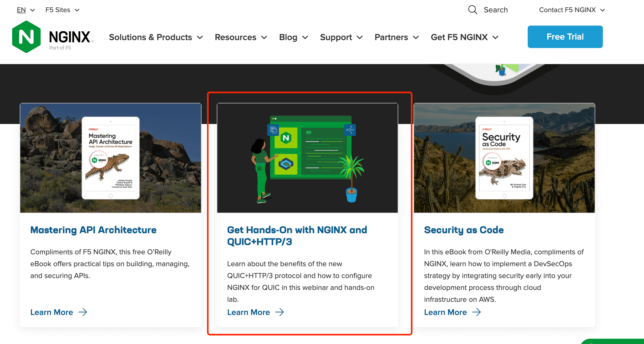Click the Mastering API Architecture book cover image
The image size is (644, 344).
click(x=110, y=158)
